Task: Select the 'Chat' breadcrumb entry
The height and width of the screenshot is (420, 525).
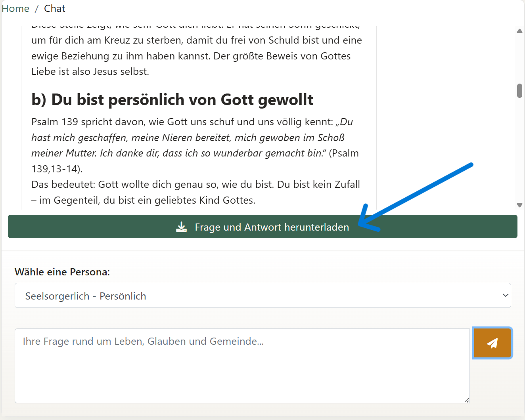Action: (54, 8)
